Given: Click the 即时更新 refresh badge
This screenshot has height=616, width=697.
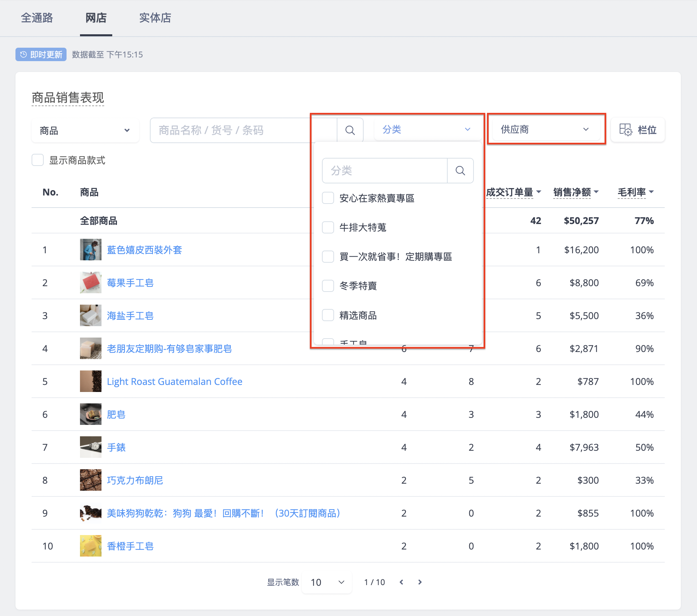Looking at the screenshot, I should pyautogui.click(x=41, y=54).
